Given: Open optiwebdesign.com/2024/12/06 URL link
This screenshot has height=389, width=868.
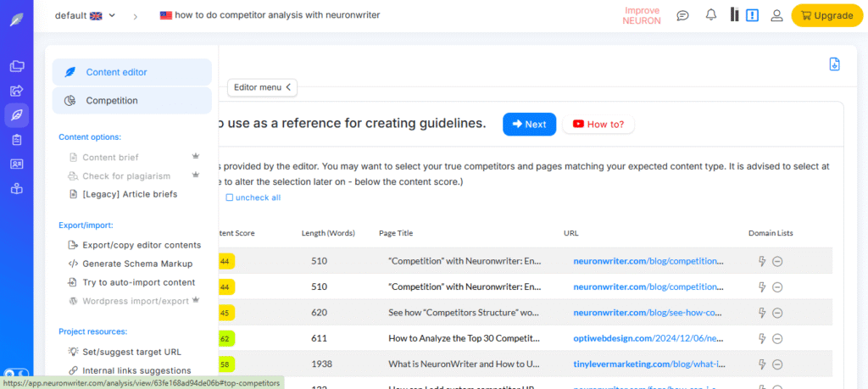Looking at the screenshot, I should tap(648, 338).
